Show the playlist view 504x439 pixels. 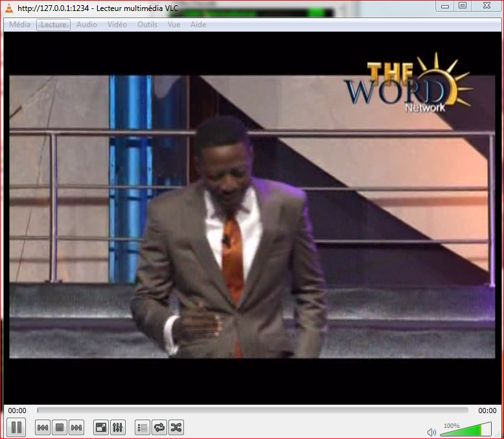click(x=143, y=427)
